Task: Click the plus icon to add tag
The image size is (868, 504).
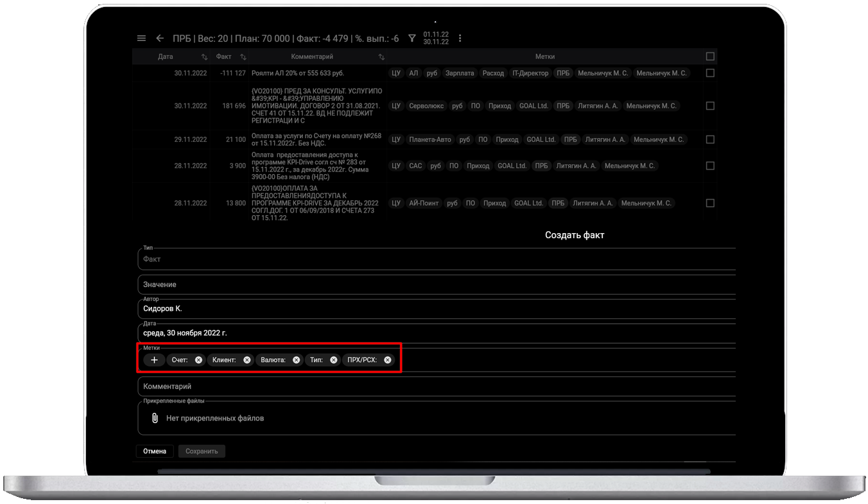Action: tap(154, 360)
